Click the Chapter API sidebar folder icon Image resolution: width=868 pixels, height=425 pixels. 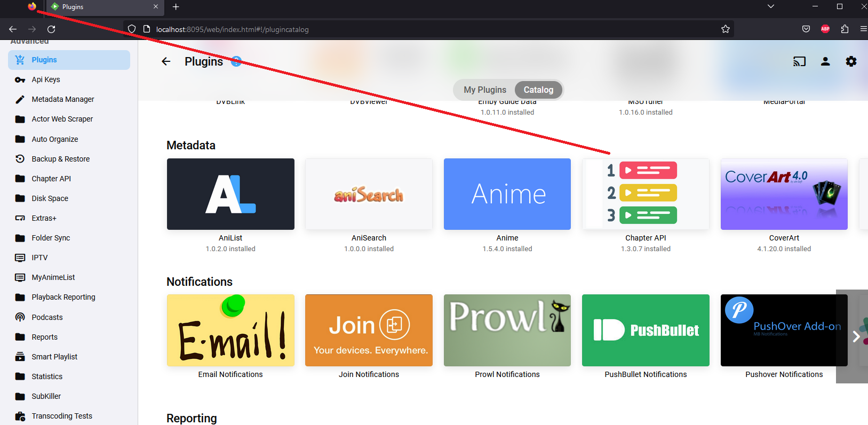pos(20,179)
